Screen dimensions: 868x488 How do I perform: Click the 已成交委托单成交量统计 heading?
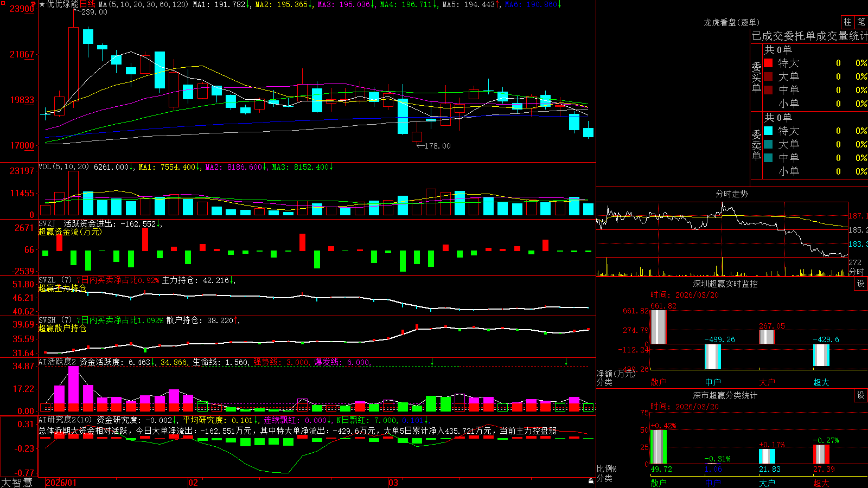[x=809, y=36]
